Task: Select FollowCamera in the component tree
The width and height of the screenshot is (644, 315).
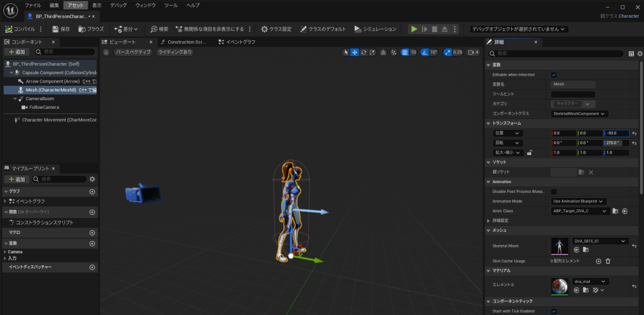Action: coord(43,107)
